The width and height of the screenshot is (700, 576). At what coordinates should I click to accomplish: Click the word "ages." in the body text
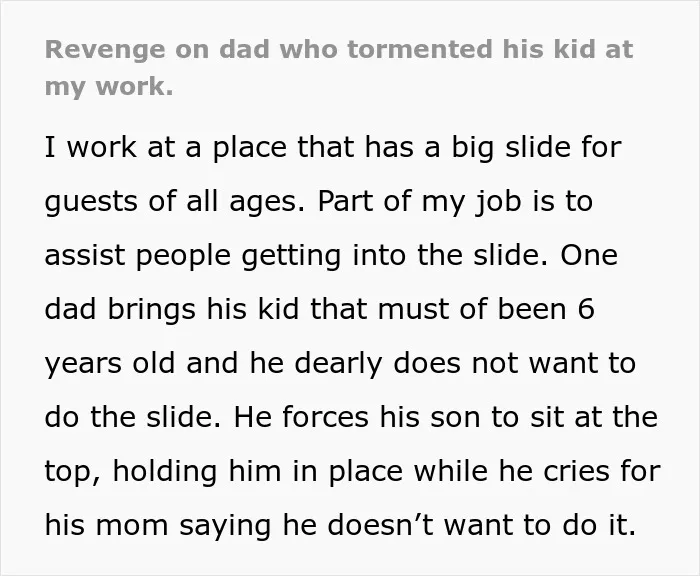[267, 202]
